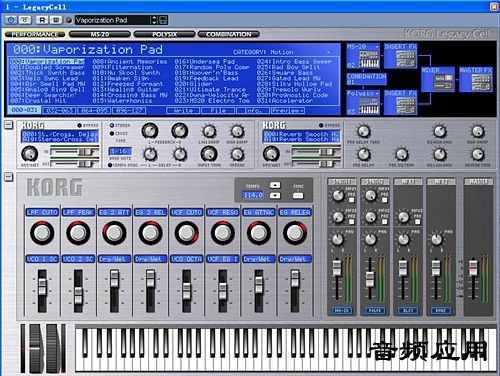The image size is (500, 376).
Task: Open the Insert FX block beside Polysix
Action: click(x=400, y=102)
